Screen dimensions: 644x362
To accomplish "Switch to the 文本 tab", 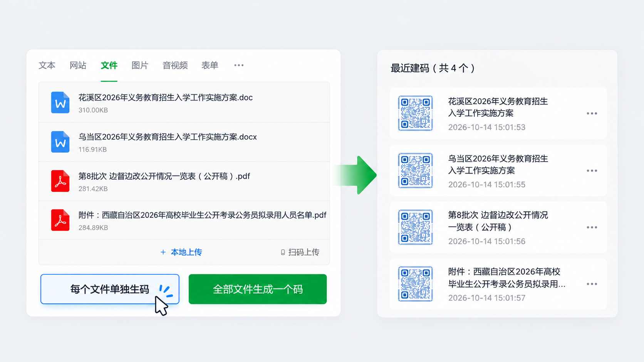I will (47, 65).
